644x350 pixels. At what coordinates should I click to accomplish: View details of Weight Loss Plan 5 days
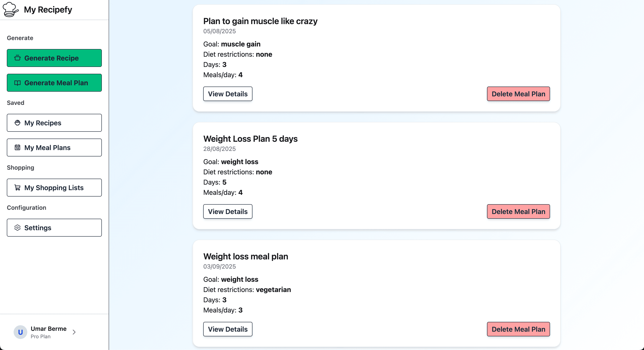[228, 211]
